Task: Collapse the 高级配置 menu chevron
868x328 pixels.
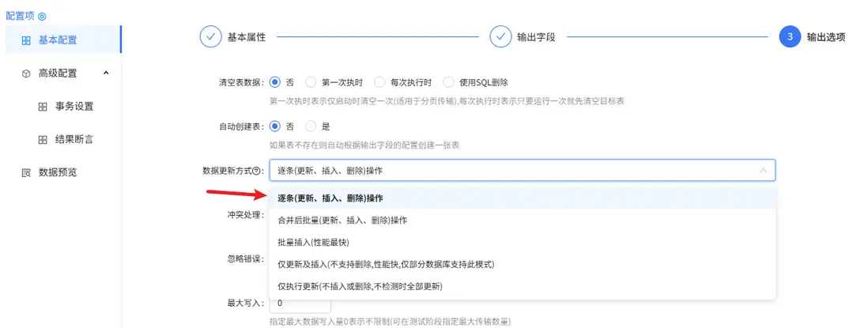Action: [106, 73]
